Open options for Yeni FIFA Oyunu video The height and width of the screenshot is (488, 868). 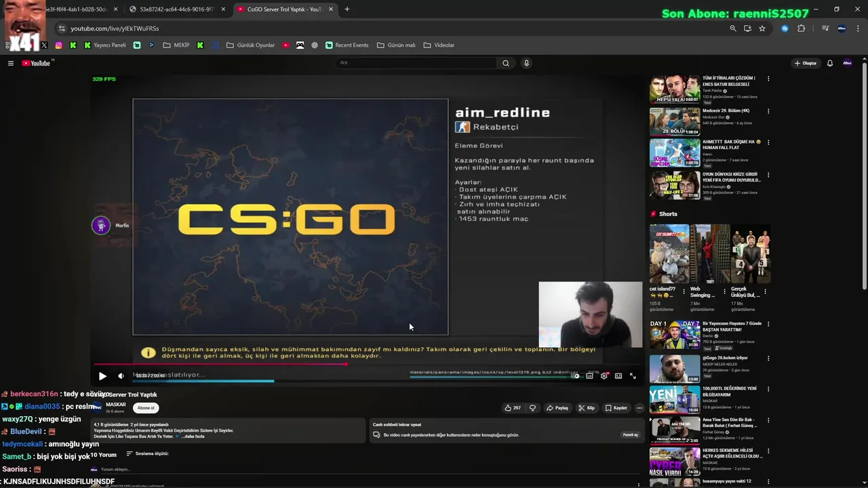click(x=768, y=175)
